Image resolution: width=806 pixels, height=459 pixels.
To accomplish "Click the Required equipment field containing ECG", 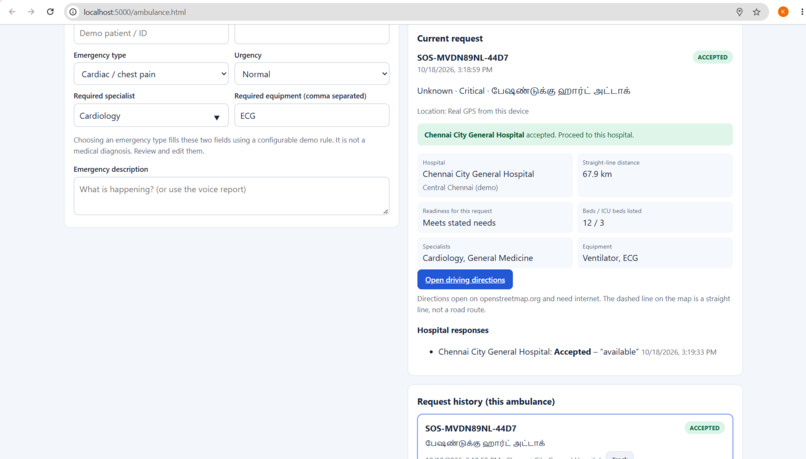I will [x=312, y=116].
